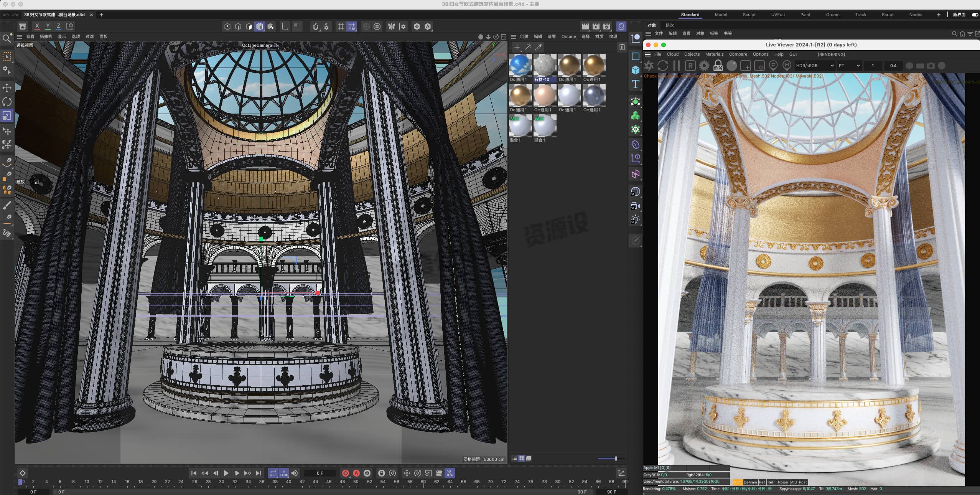This screenshot has height=495, width=980.
Task: Click the render region R icon
Action: [690, 66]
